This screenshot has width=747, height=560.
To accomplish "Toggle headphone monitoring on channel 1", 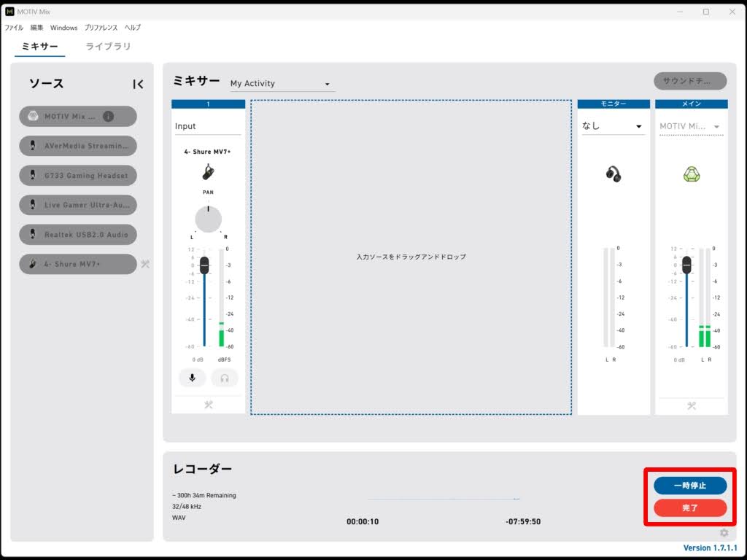I will coord(225,378).
